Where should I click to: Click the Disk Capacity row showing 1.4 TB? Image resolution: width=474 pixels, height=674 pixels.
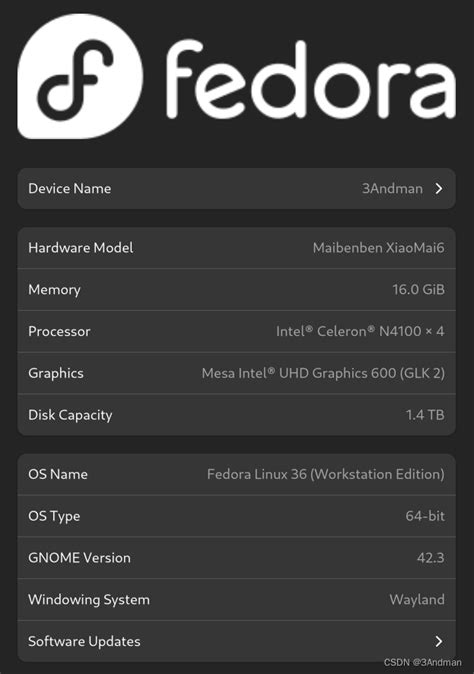pyautogui.click(x=236, y=415)
